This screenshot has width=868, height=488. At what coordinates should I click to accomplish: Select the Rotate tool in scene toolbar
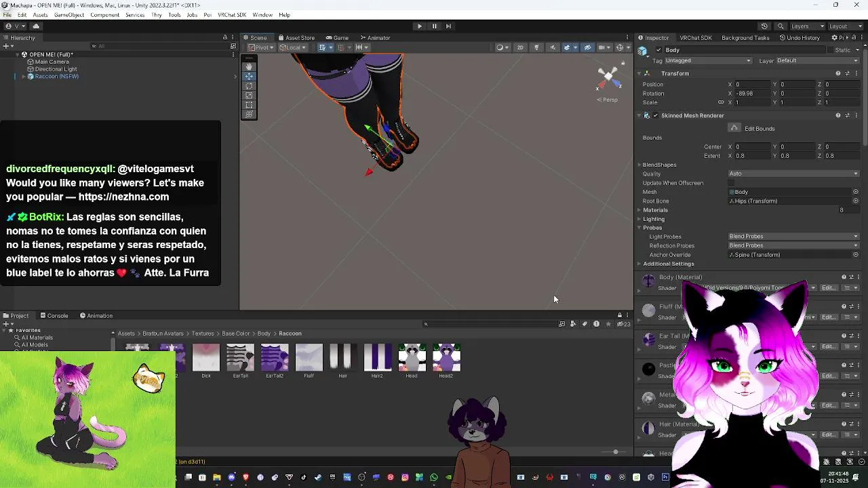pos(249,85)
